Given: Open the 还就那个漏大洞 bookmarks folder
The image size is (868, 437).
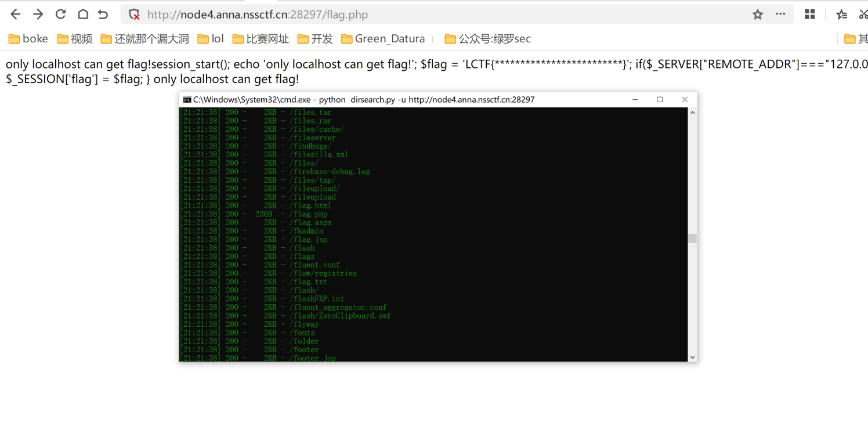Looking at the screenshot, I should 145,39.
